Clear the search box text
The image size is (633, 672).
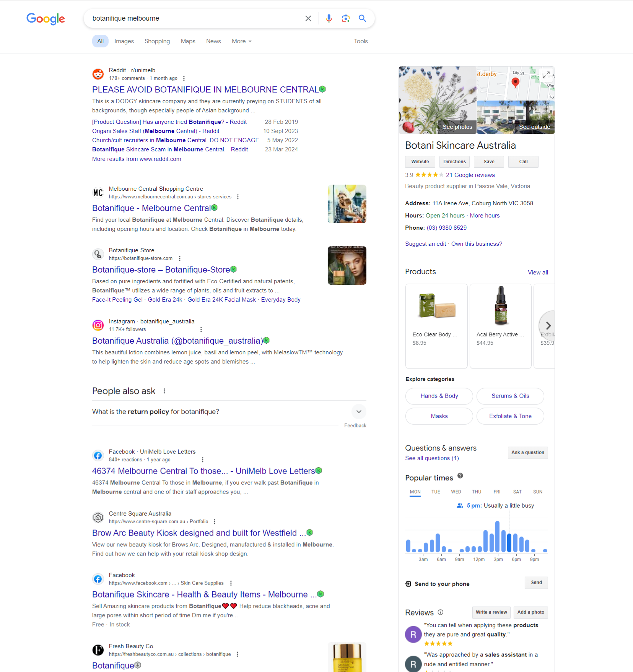tap(308, 18)
